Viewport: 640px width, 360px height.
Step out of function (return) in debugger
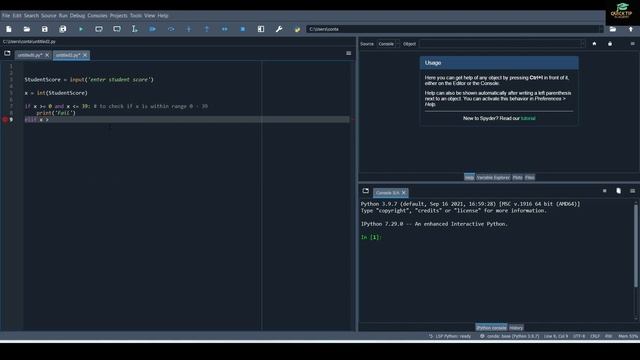pos(207,29)
